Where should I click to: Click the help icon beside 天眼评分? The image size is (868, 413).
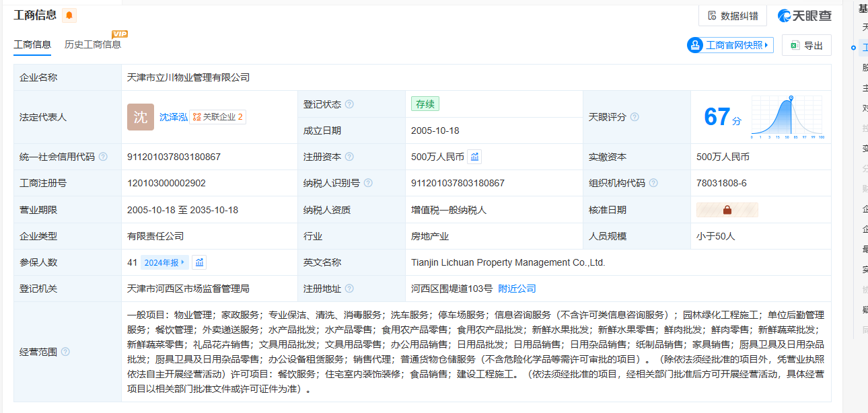tap(635, 117)
